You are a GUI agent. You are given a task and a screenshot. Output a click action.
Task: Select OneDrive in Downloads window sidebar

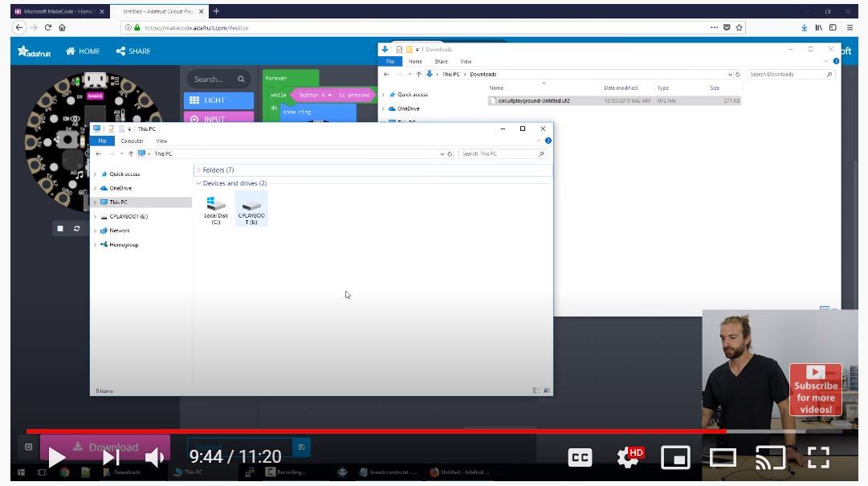click(408, 108)
